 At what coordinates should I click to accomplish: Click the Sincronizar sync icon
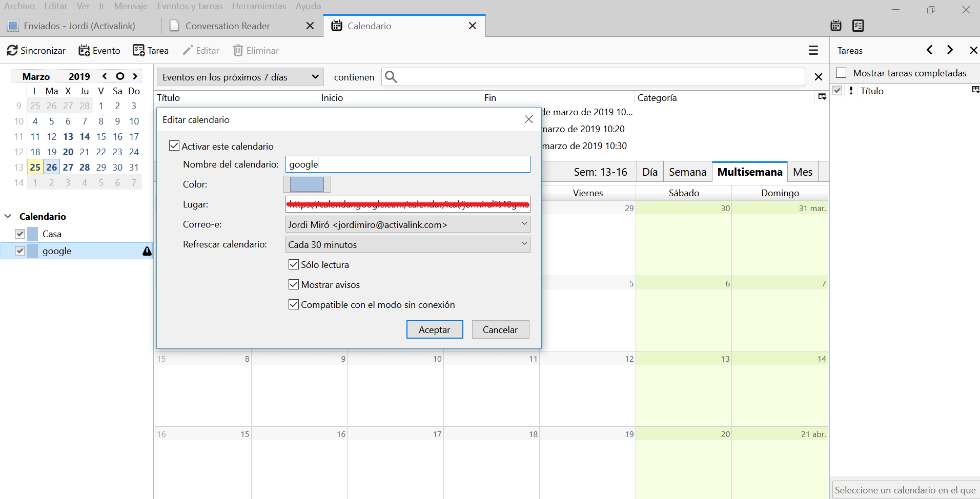12,50
